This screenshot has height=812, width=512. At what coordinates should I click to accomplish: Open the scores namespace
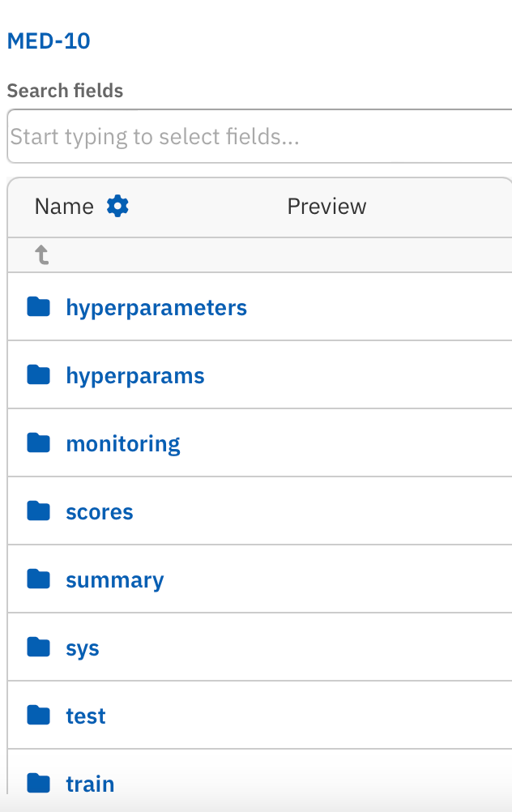(x=100, y=512)
